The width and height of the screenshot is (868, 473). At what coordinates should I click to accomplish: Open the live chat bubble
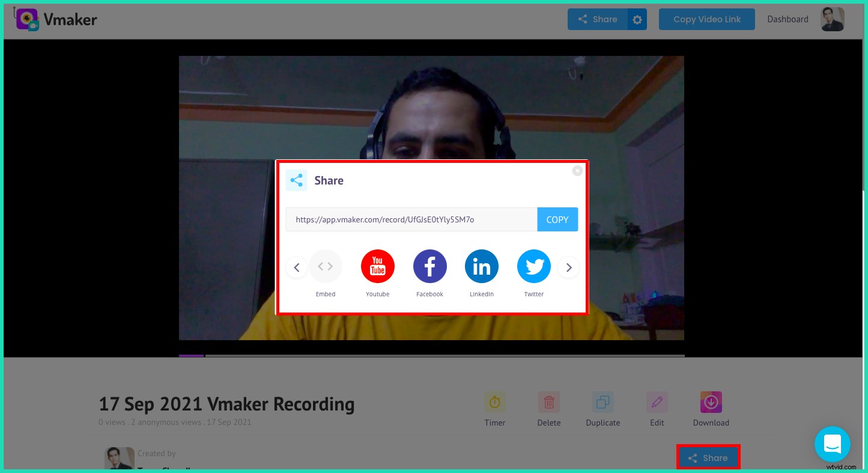tap(833, 444)
